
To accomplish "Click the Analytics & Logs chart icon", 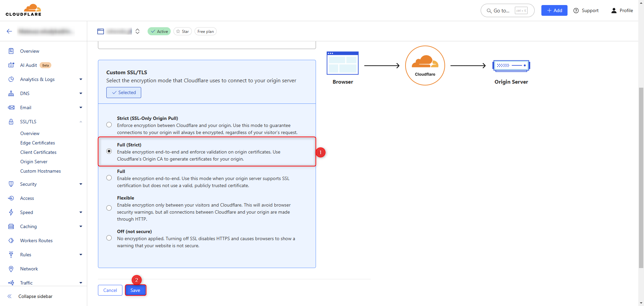I will [x=11, y=79].
